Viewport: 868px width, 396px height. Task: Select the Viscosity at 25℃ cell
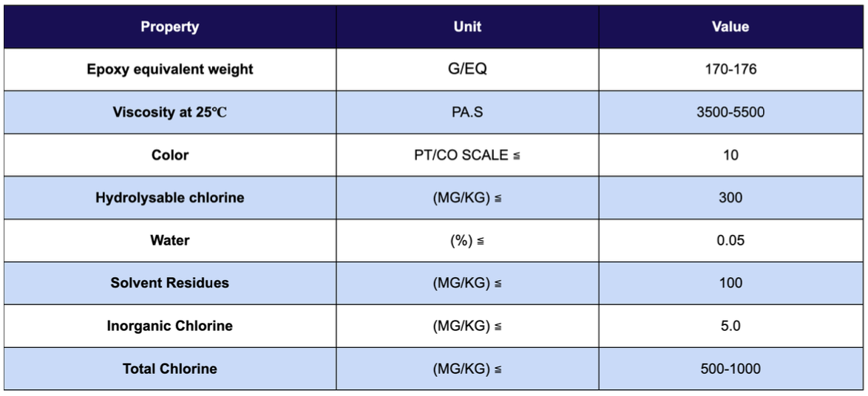[170, 112]
